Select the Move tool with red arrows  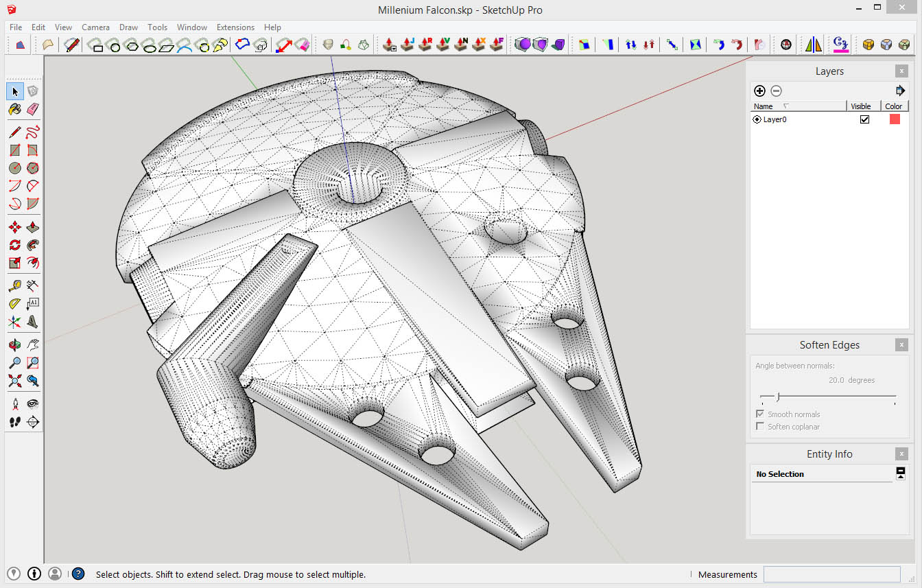[15, 227]
